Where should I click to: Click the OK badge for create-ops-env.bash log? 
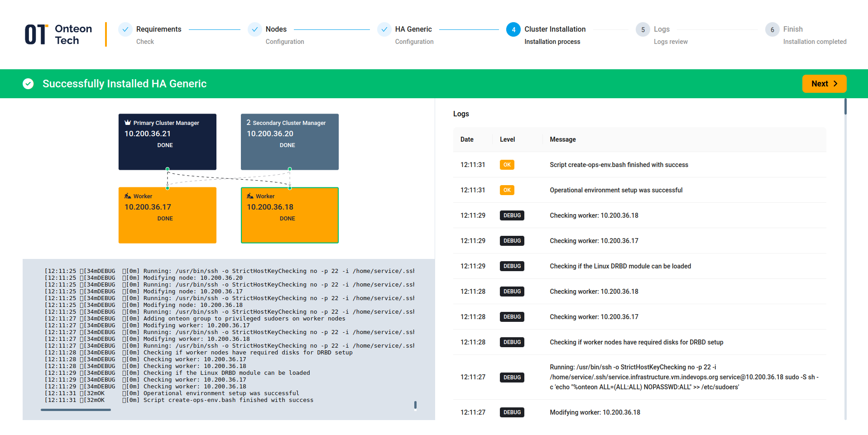pos(507,165)
